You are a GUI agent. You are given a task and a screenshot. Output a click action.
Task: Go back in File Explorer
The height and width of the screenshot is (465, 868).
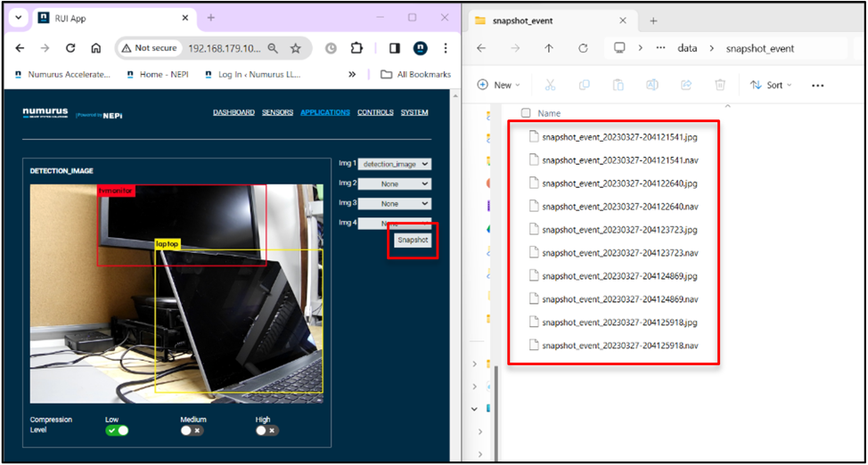[481, 48]
